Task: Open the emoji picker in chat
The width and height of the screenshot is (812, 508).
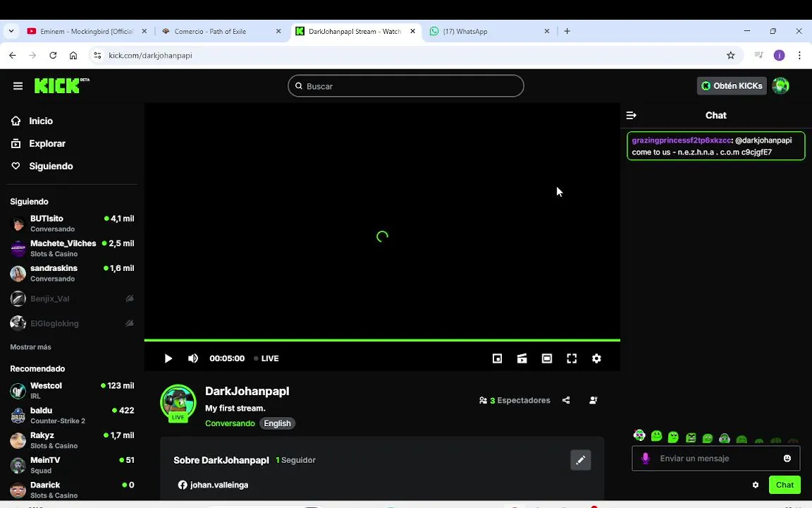Action: (x=787, y=459)
